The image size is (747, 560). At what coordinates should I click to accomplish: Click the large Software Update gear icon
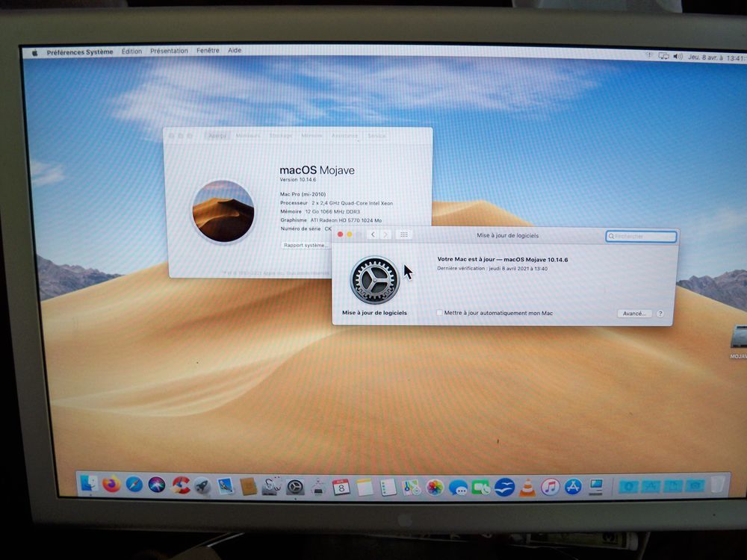click(x=375, y=281)
